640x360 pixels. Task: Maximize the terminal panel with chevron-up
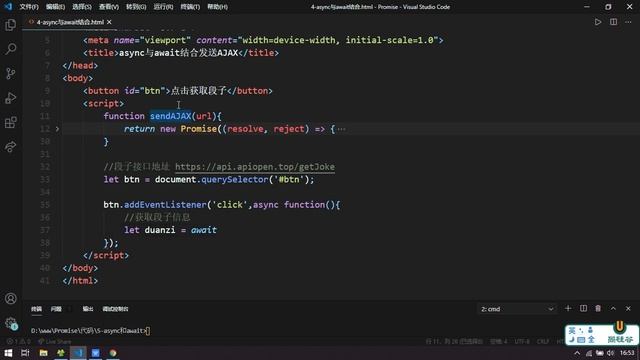[x=613, y=309]
